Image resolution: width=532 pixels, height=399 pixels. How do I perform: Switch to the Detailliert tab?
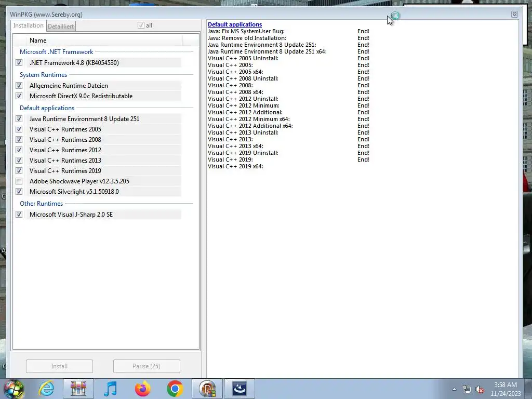61,26
